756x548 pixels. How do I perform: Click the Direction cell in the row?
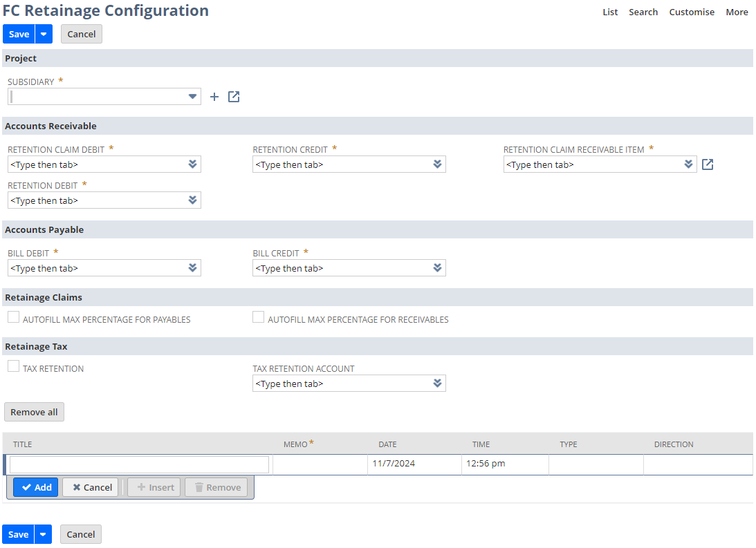pos(698,464)
